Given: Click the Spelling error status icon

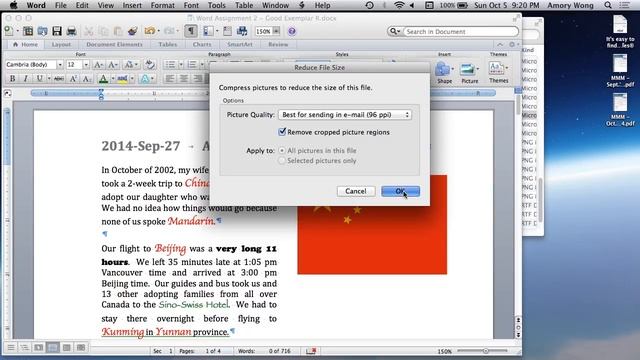Looking at the screenshot, I should [x=311, y=351].
